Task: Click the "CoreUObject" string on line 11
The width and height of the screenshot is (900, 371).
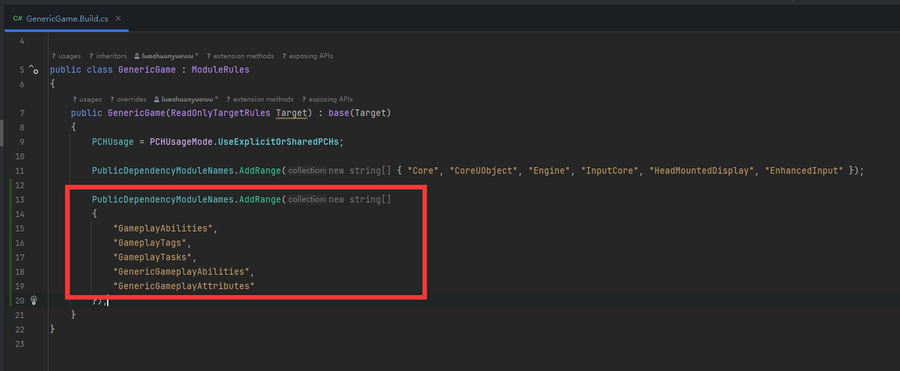Action: tap(484, 171)
